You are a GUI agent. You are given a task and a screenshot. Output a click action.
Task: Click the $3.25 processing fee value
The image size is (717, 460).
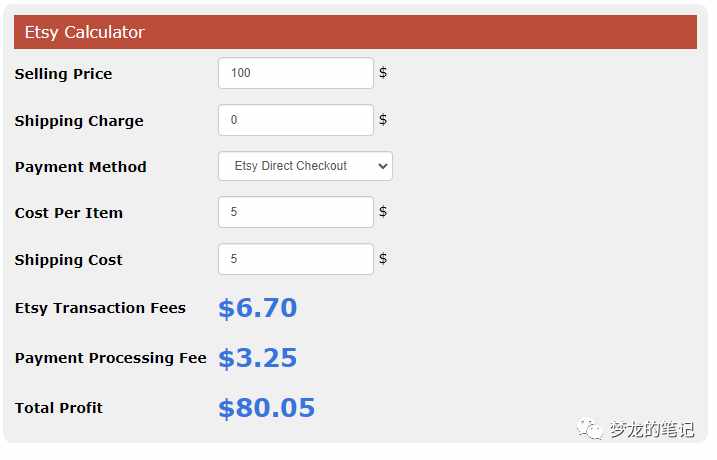pyautogui.click(x=257, y=358)
